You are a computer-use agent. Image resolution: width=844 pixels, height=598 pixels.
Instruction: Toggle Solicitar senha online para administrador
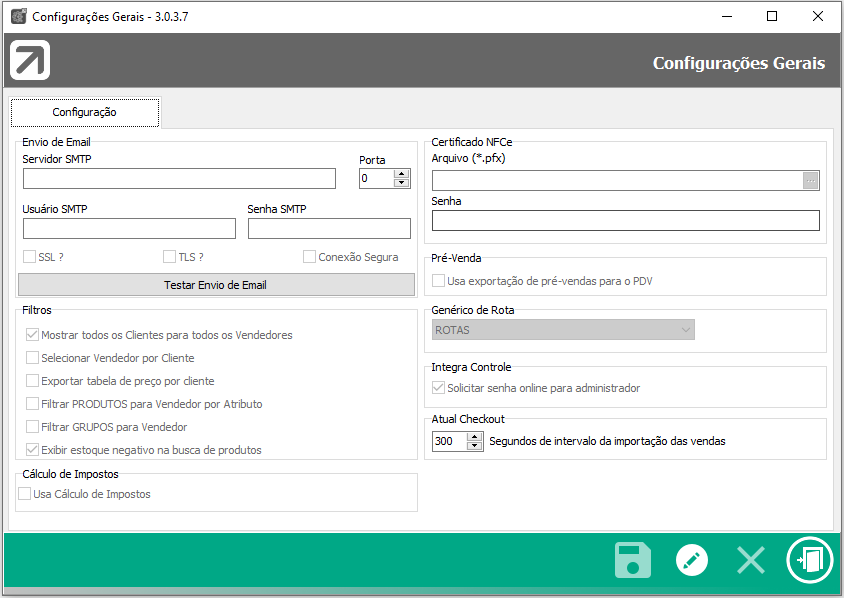[x=438, y=388]
